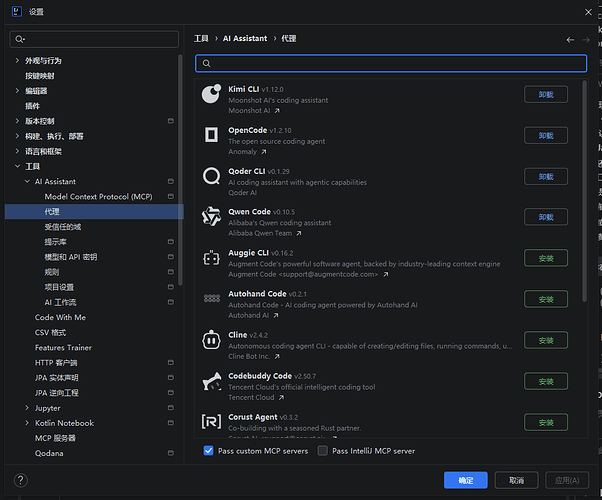Install Codebuddy Code with 安装 button

click(546, 381)
